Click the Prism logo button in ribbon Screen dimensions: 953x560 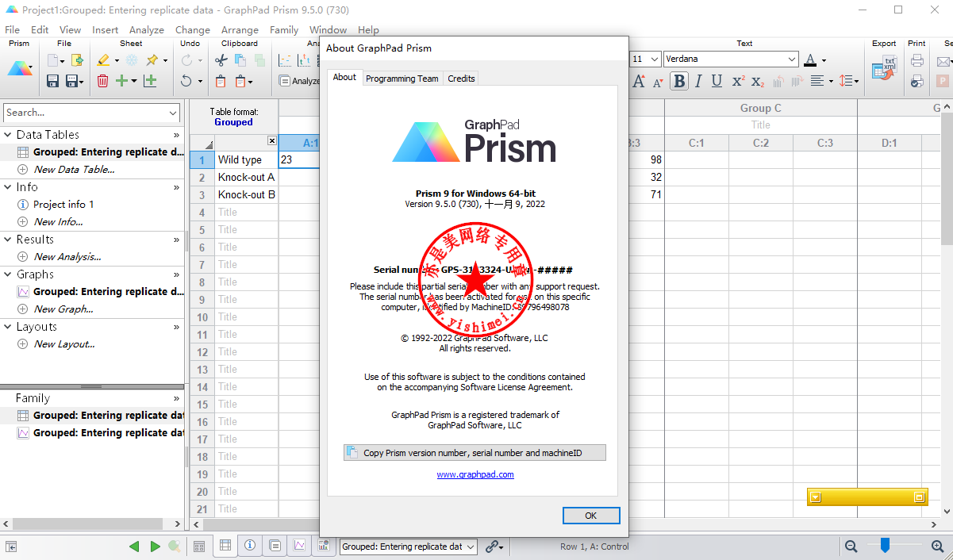(20, 68)
